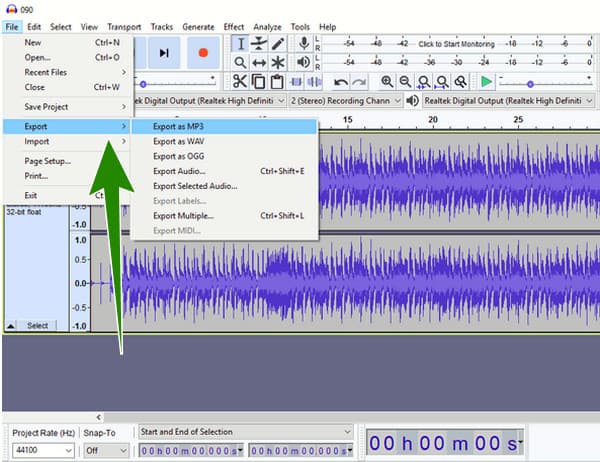This screenshot has width=600, height=462.
Task: Click the Zoom In icon
Action: point(387,82)
